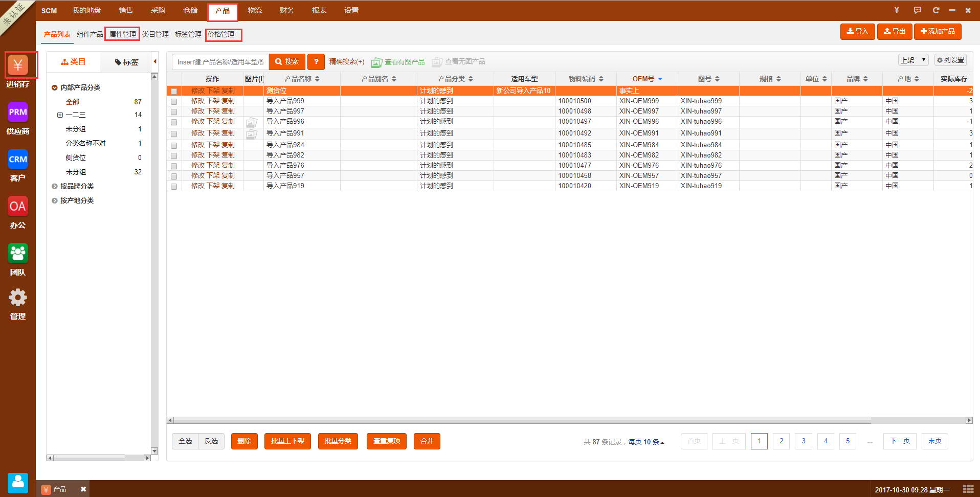
Task: Open the 上架 status dropdown
Action: (x=913, y=60)
